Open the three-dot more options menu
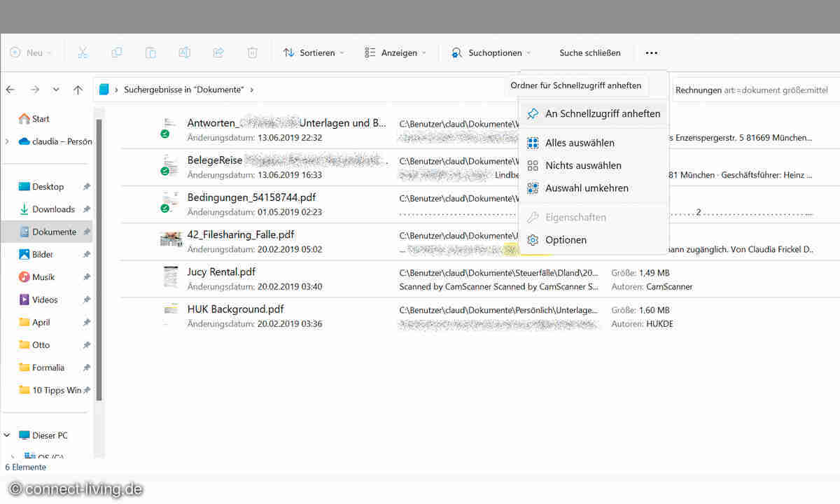Viewport: 840px width, 504px height. pos(652,52)
